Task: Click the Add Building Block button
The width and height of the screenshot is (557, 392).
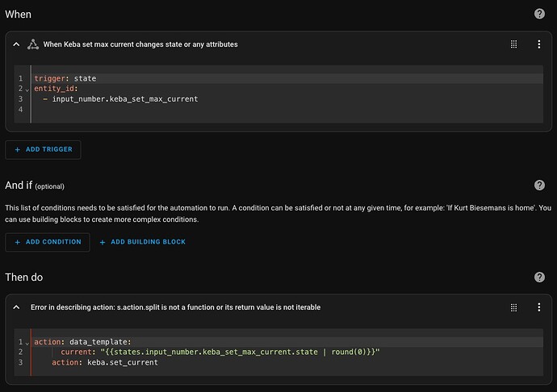Action: (x=142, y=242)
